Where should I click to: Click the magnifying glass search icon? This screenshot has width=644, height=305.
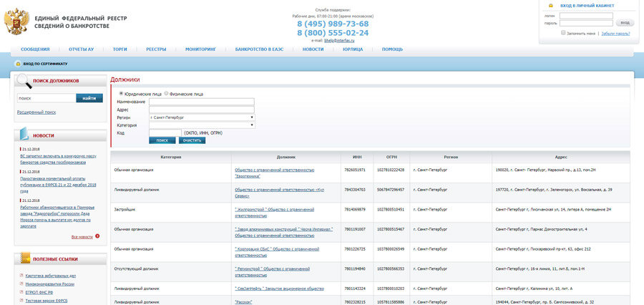24,82
